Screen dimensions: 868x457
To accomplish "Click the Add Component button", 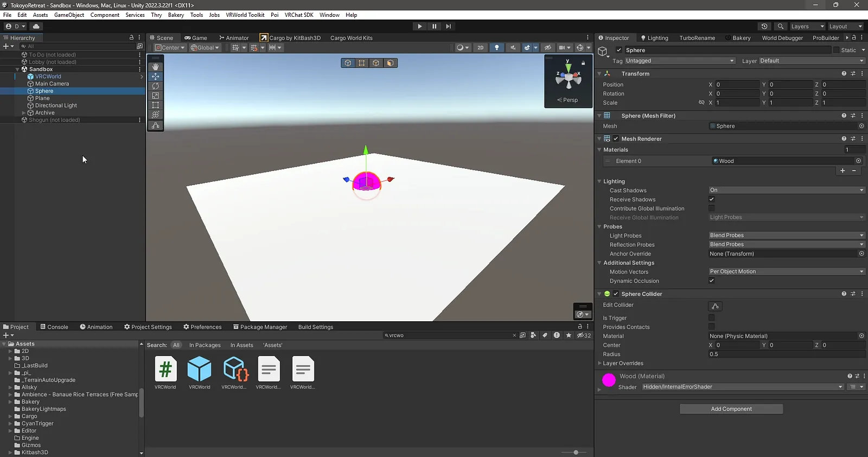I will [x=731, y=409].
